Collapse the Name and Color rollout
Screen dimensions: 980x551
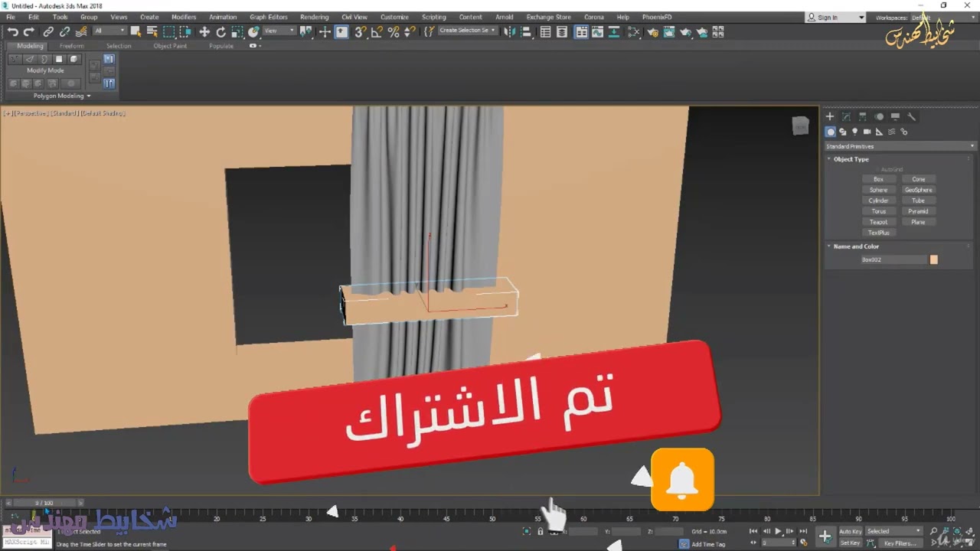click(856, 246)
